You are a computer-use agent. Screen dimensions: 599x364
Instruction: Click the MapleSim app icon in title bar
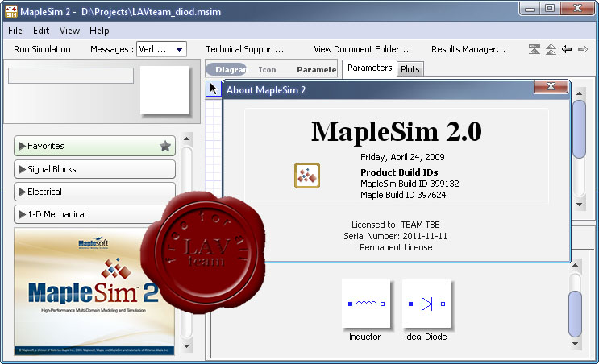tap(11, 12)
